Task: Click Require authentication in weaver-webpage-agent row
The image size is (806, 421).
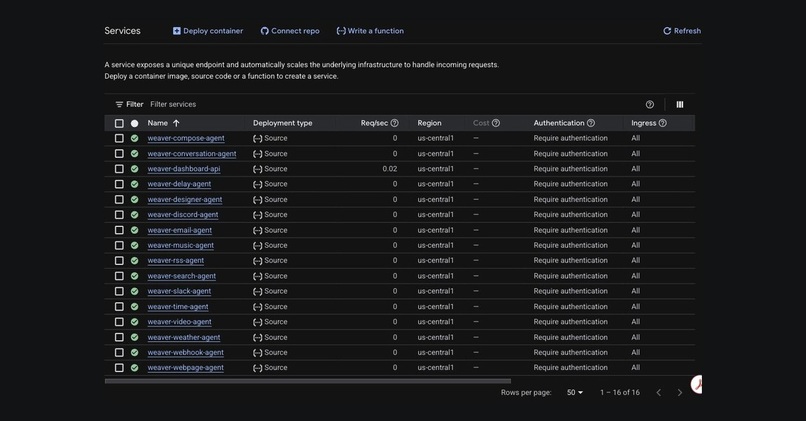Action: (571, 368)
